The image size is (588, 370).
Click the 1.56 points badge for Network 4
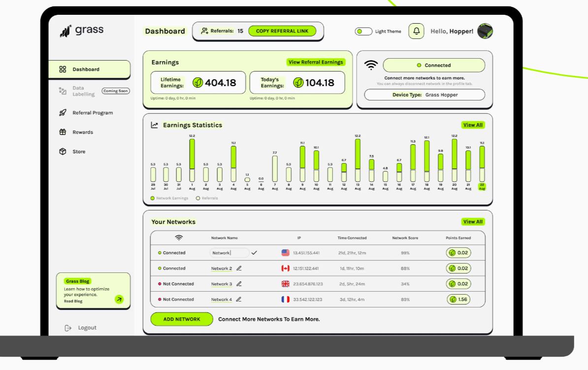coord(458,300)
